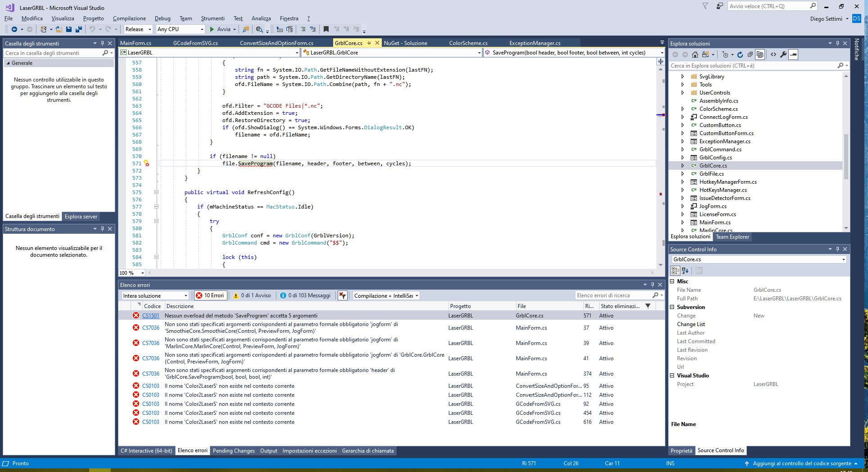
Task: Open Properties wrench icon in Solution Explorer
Action: coord(783,54)
